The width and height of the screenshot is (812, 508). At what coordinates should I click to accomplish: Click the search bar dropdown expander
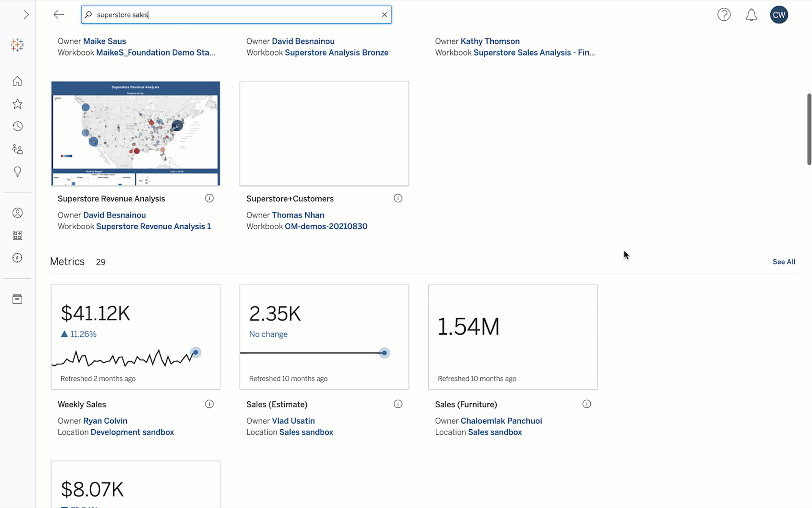pyautogui.click(x=26, y=15)
